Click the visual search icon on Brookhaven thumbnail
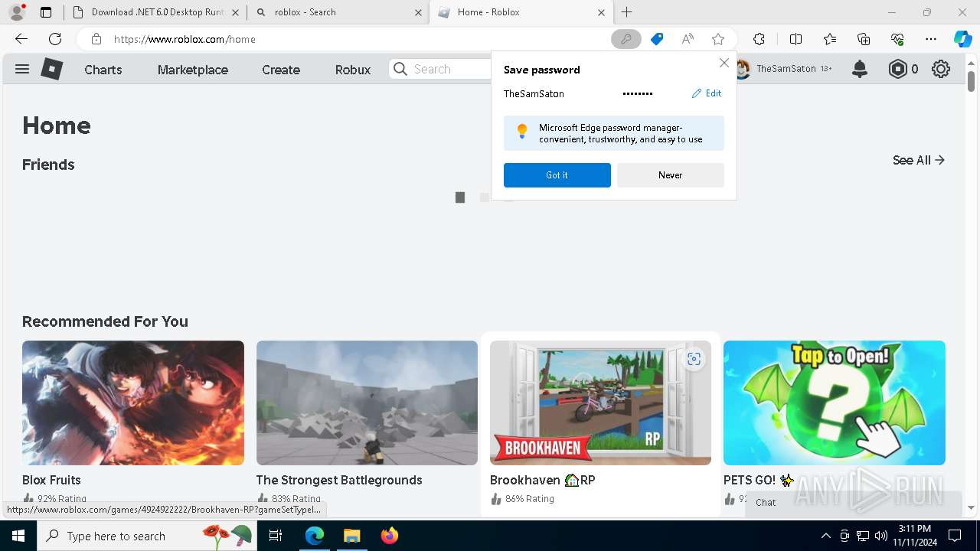The height and width of the screenshot is (551, 980). (694, 359)
